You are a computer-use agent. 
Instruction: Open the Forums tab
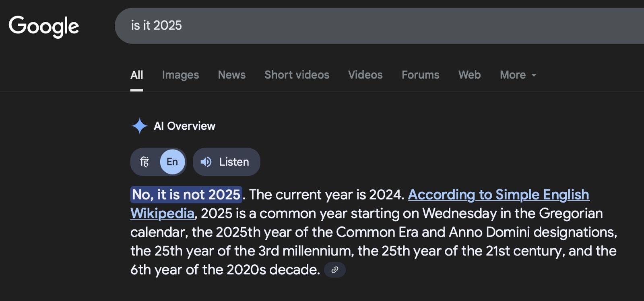pyautogui.click(x=420, y=75)
